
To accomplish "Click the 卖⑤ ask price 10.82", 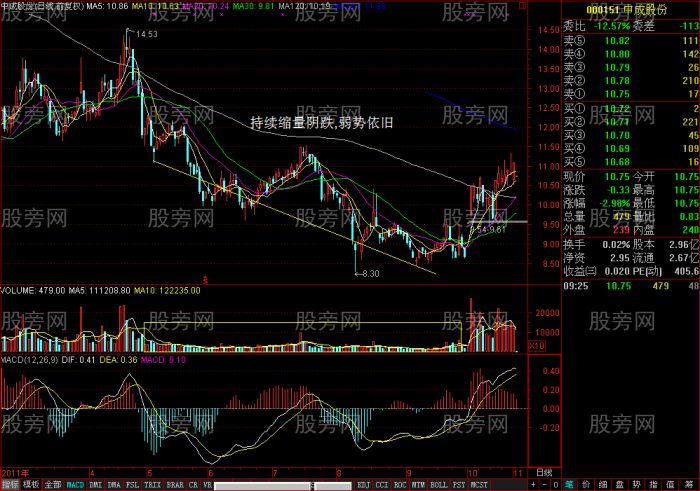I will click(x=617, y=41).
